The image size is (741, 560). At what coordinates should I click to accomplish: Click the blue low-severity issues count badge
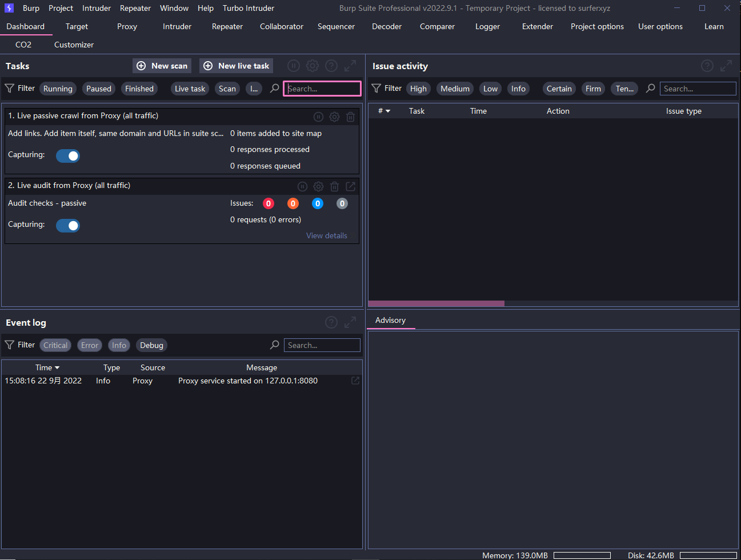tap(318, 203)
